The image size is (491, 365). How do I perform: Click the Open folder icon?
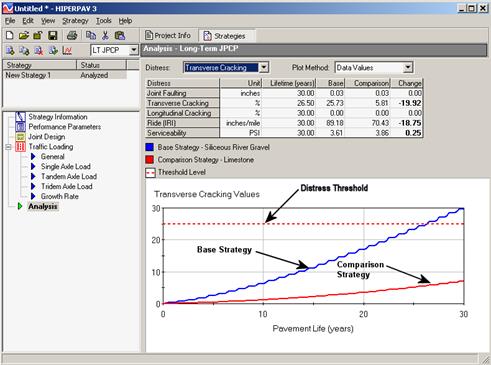(24, 35)
